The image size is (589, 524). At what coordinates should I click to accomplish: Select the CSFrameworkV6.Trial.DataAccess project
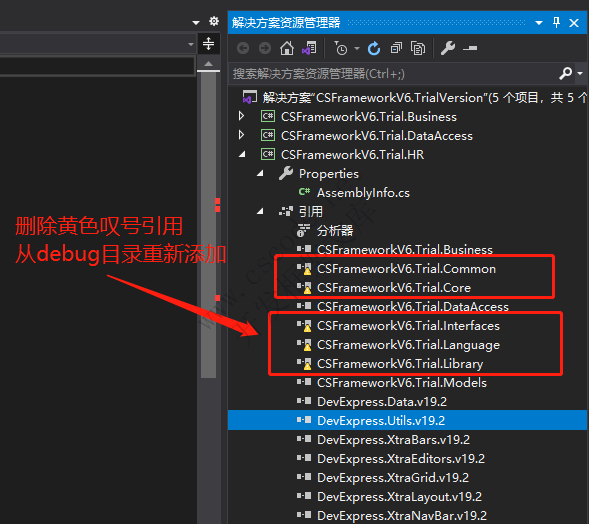click(377, 135)
